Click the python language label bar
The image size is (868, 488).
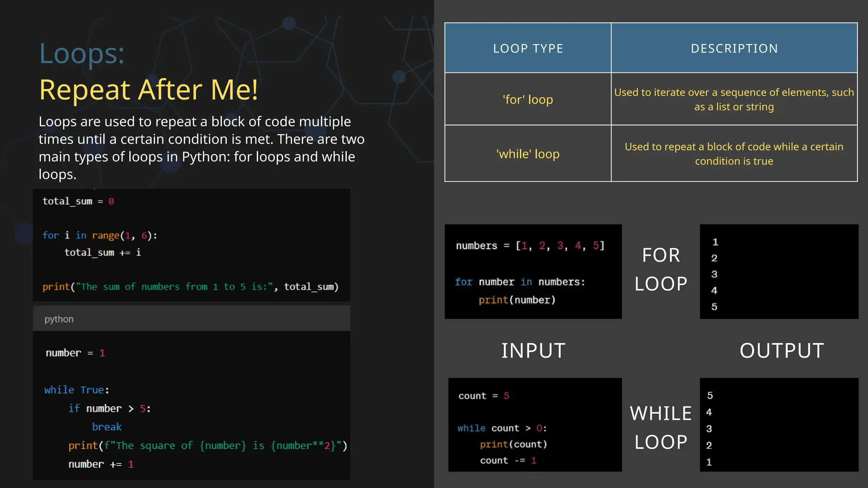(192, 319)
